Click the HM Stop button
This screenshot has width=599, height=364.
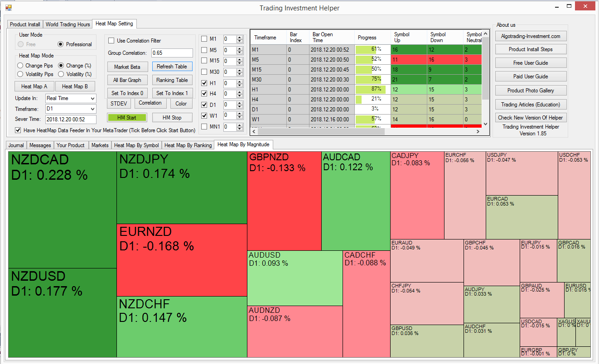(172, 118)
